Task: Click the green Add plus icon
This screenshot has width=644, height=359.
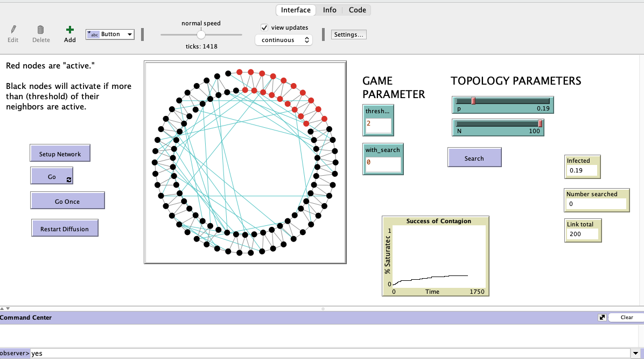Action: pos(69,30)
